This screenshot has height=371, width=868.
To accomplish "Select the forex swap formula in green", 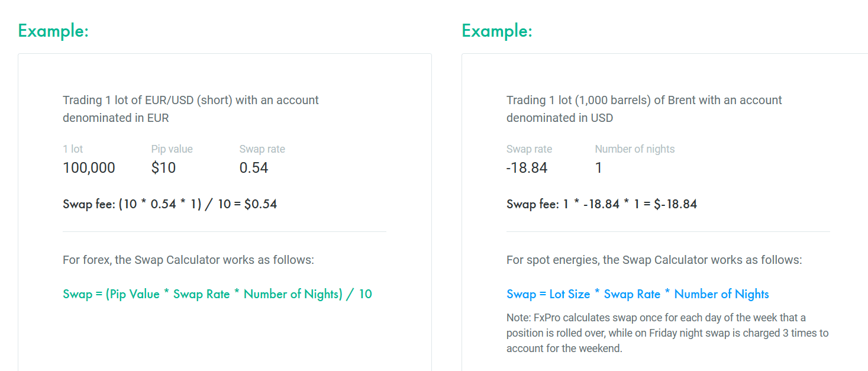I will click(217, 294).
